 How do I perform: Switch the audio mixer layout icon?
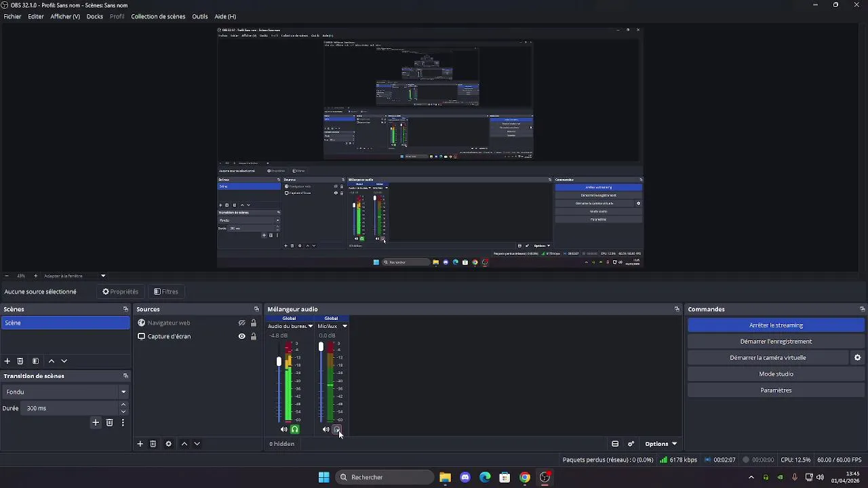click(x=615, y=444)
